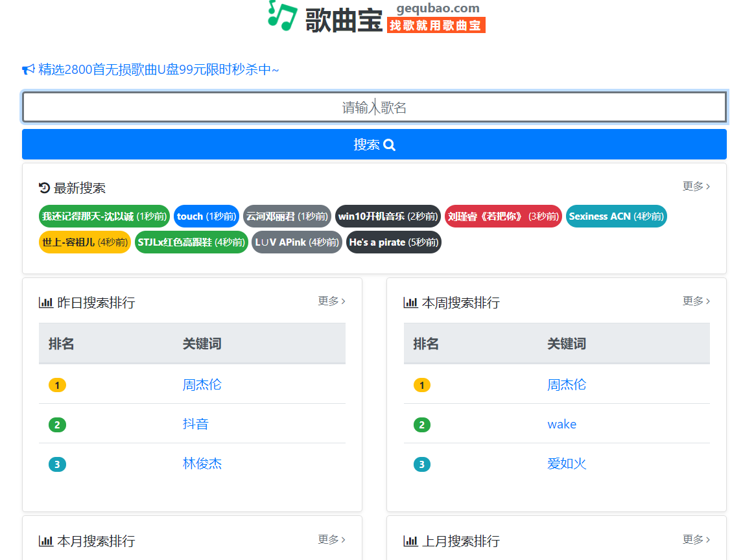This screenshot has width=743, height=560.
Task: Click the bar chart icon beside 本月搜索排行
Action: [x=45, y=540]
